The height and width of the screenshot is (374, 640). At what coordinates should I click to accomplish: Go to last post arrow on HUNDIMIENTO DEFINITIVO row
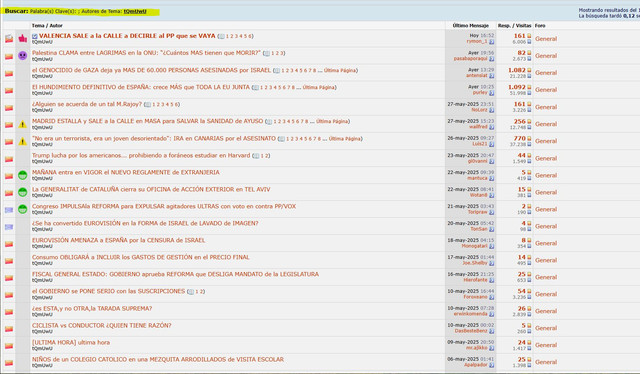(x=491, y=93)
